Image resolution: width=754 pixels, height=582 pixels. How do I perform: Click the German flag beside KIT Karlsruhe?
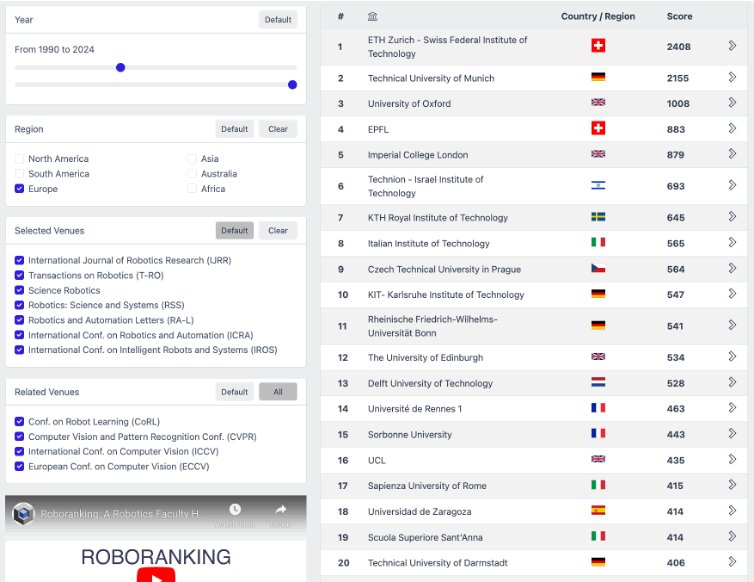coord(598,294)
